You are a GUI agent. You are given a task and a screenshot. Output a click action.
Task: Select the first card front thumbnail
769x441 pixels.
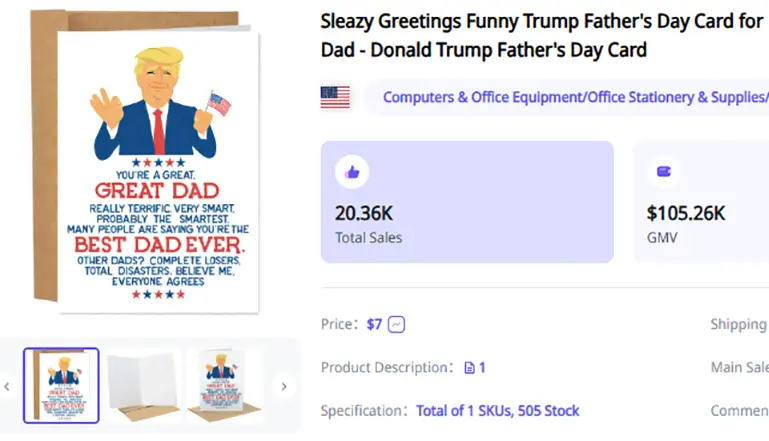61,386
